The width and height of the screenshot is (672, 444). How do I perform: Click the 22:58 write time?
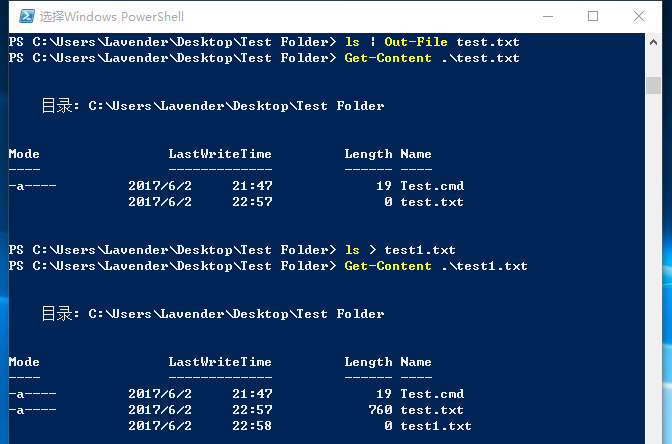tap(252, 426)
